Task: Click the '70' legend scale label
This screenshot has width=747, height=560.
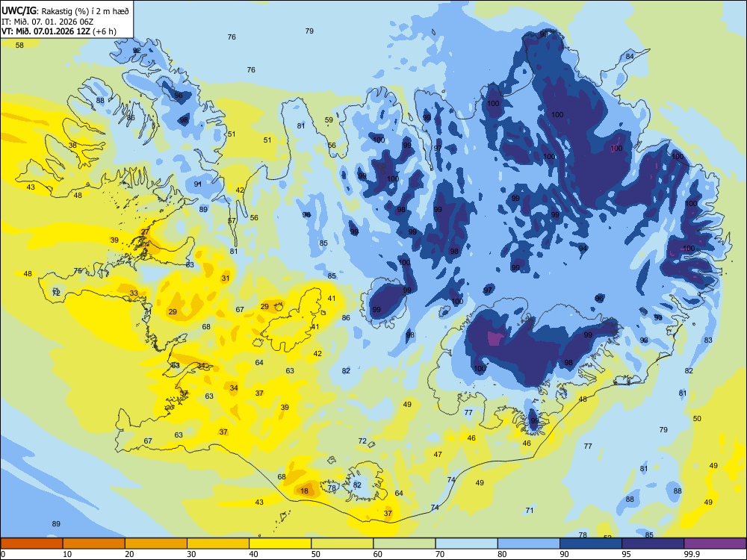Action: click(440, 554)
